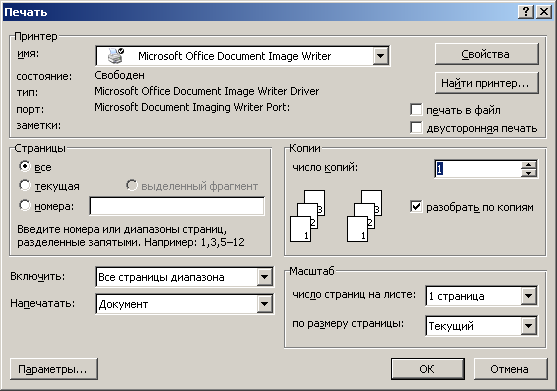Enable двусторонняя печать checkbox
Screen dimensions: 557x391
(416, 127)
